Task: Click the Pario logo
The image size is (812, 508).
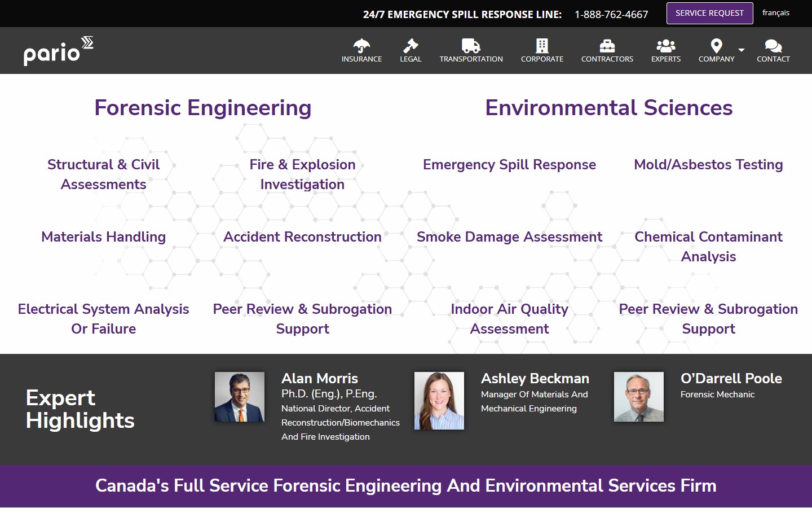Action: pos(59,51)
